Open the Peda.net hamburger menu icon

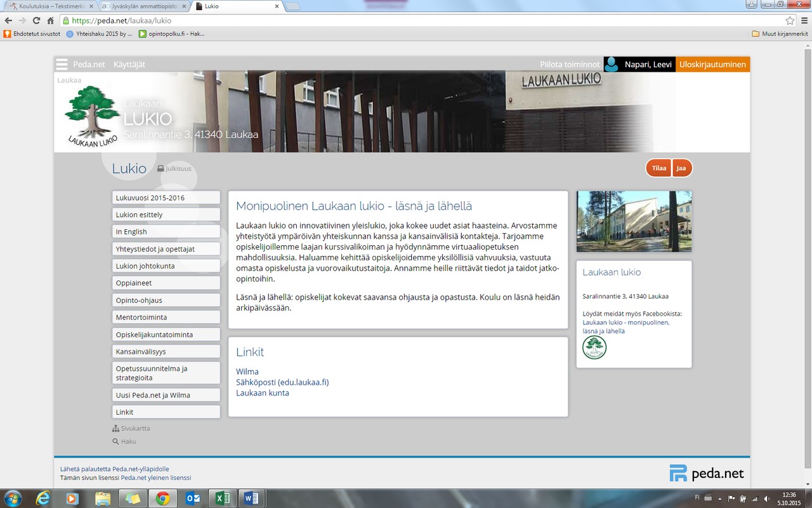[62, 64]
